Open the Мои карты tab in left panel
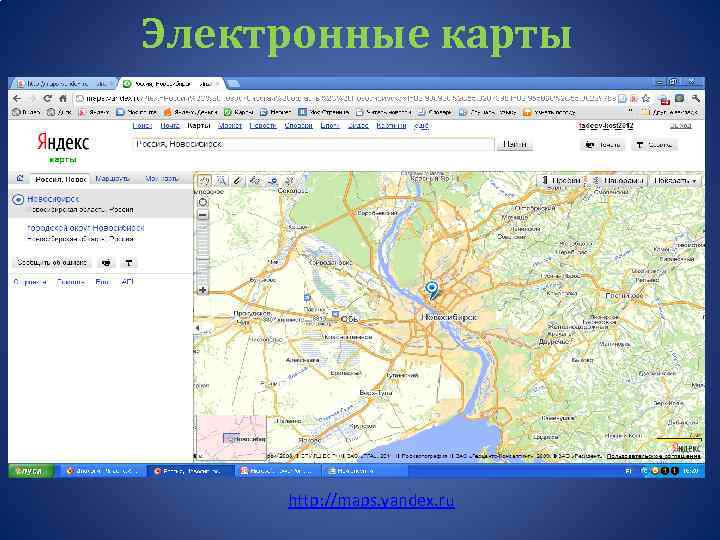This screenshot has height=540, width=720. (x=162, y=179)
